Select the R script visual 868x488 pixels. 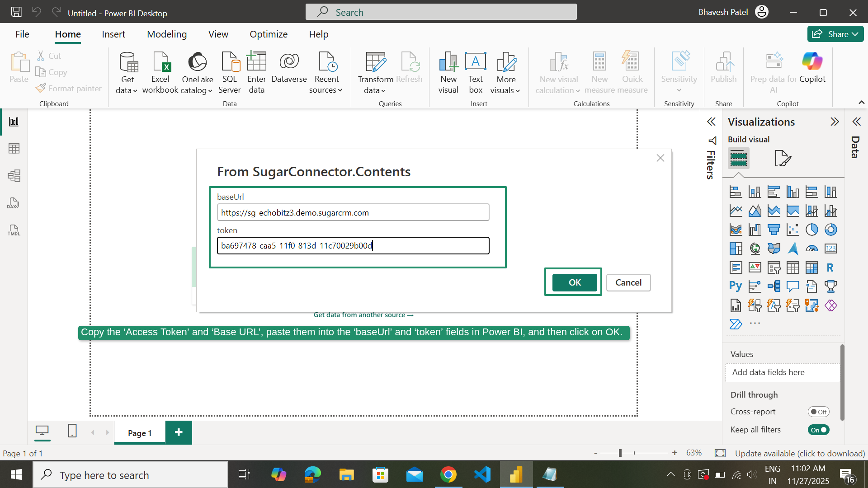pos(830,267)
